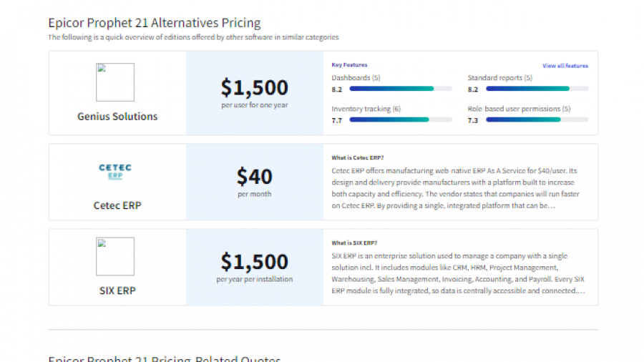Select the SIX ERP product name
Screen dimensions: 644x362
tap(117, 291)
